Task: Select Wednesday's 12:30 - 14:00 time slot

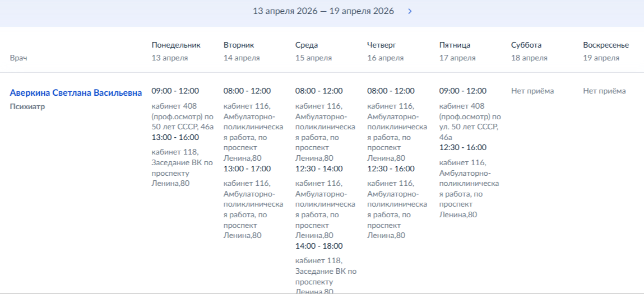Action: [x=319, y=169]
